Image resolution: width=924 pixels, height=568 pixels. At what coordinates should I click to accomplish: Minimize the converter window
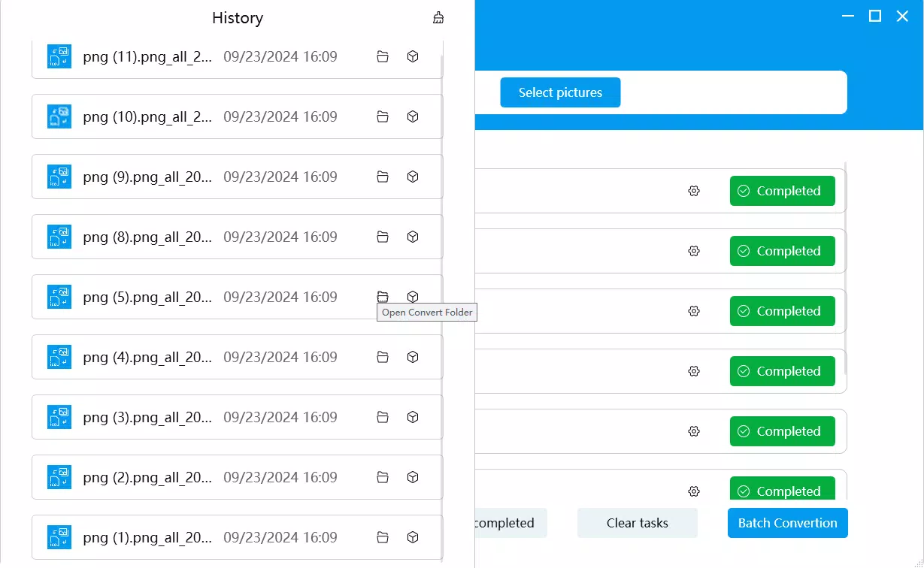847,16
